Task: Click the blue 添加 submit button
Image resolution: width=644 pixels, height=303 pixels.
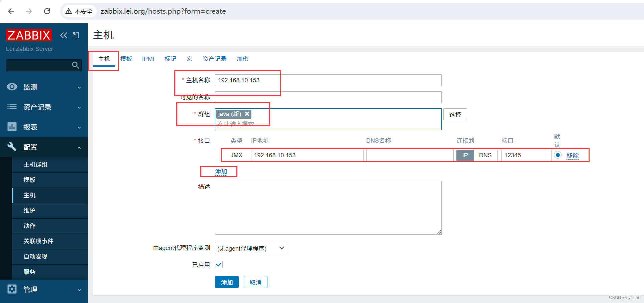Action: [x=227, y=282]
